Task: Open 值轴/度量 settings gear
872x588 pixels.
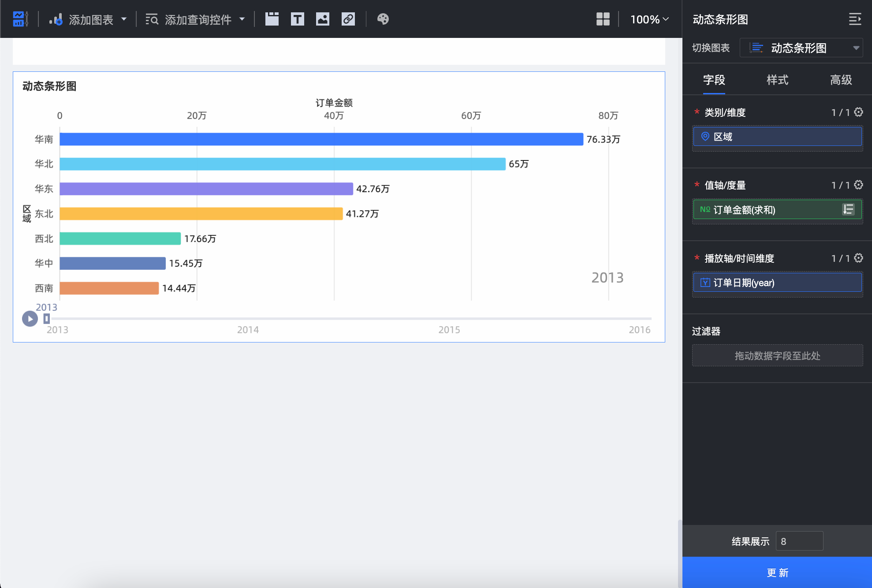Action: pos(858,185)
